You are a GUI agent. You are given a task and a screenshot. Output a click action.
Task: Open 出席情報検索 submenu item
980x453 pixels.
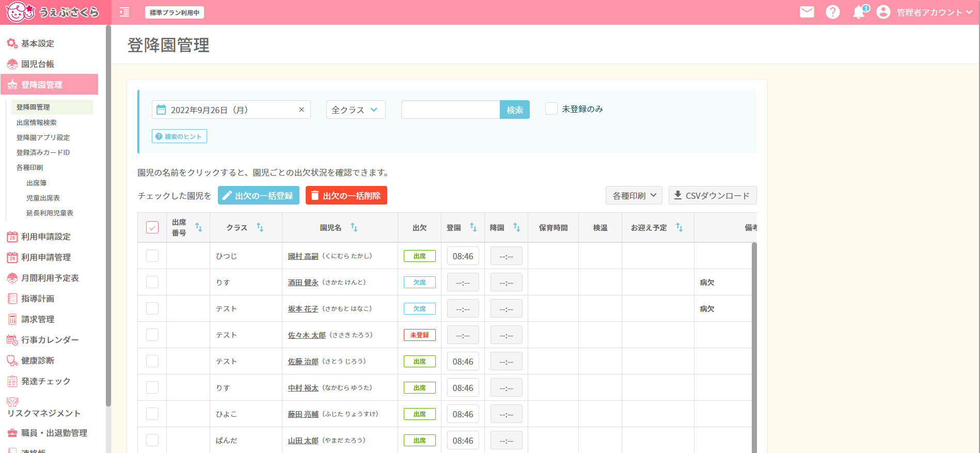point(37,122)
